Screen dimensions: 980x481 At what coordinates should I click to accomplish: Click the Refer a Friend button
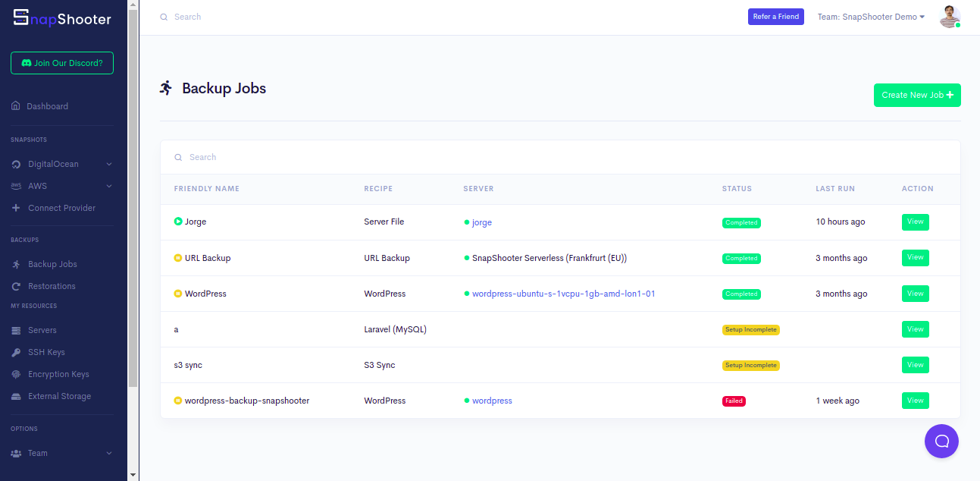coord(775,17)
